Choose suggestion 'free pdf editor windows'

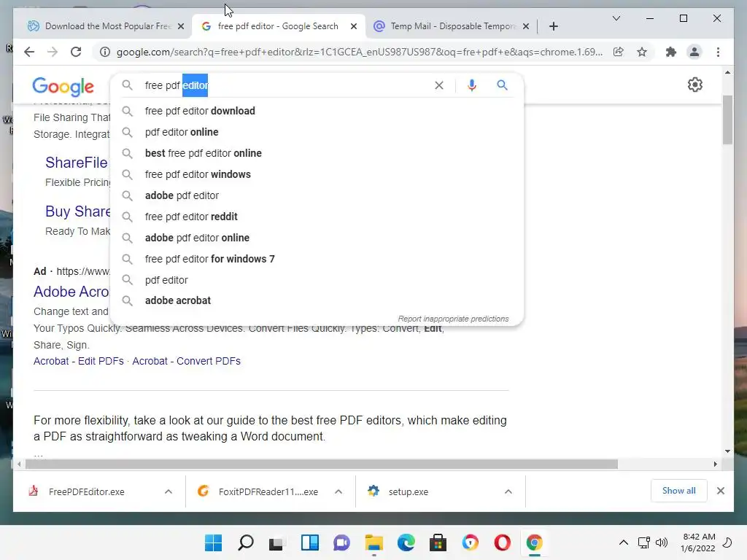click(x=317, y=174)
